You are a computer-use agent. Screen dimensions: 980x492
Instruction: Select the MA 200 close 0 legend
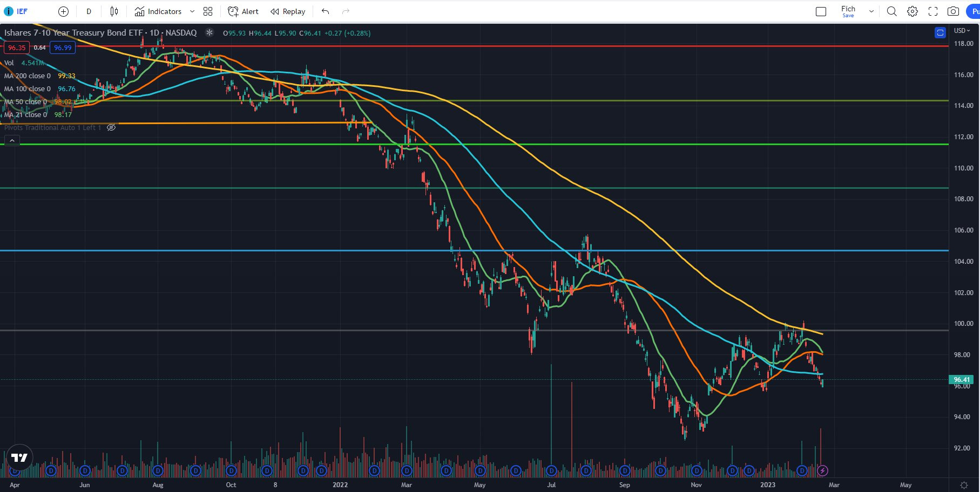(x=28, y=76)
